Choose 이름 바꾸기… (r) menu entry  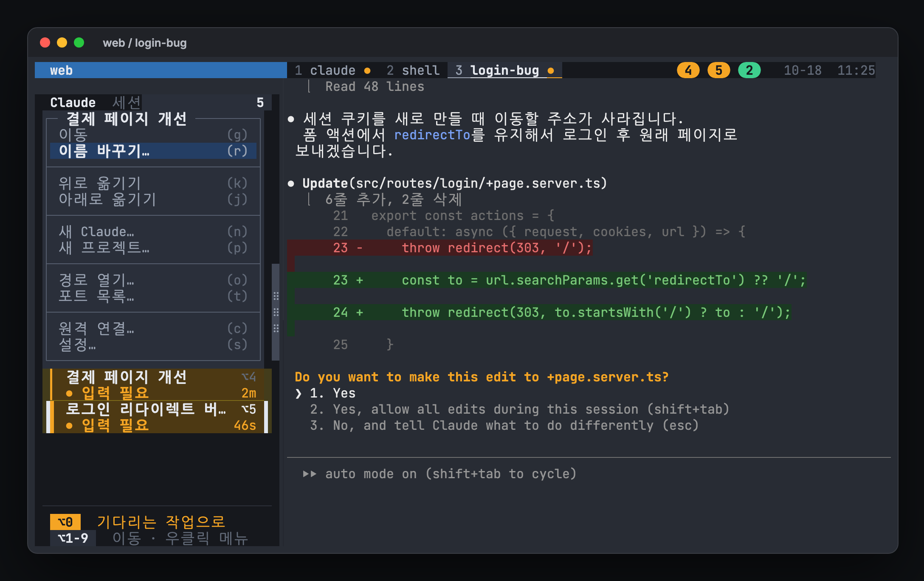[x=153, y=151]
